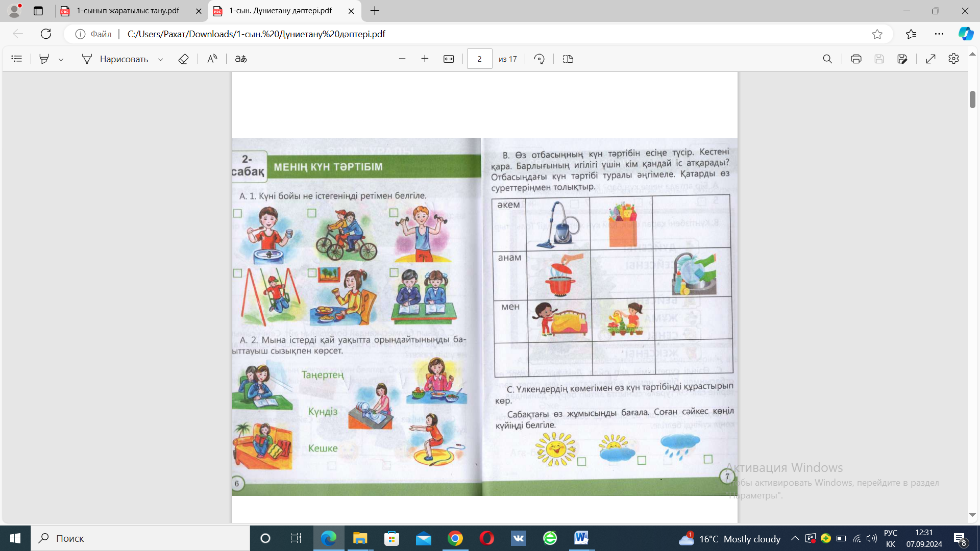
Task: Check the box beside sunny face
Action: 581,462
